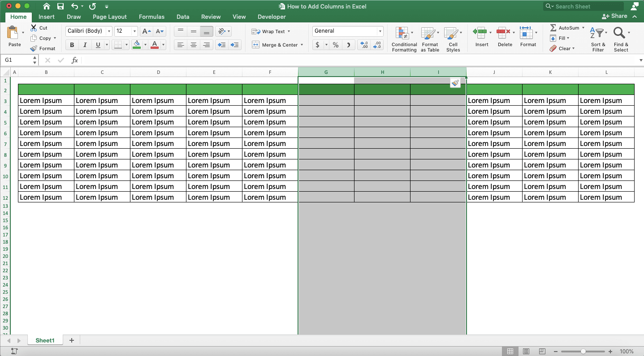The height and width of the screenshot is (356, 644).
Task: Open the borders button
Action: coord(118,45)
